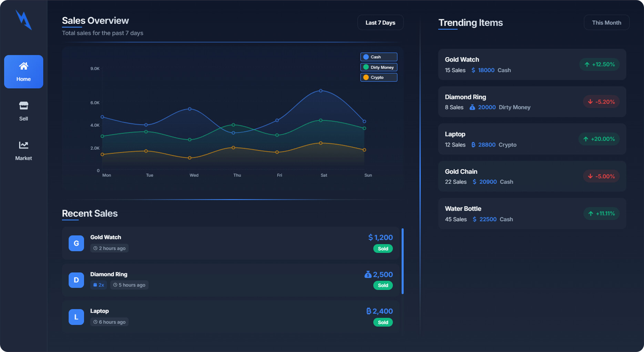Click the +20.00% change badge for Laptop
This screenshot has width=644, height=352.
(x=599, y=139)
